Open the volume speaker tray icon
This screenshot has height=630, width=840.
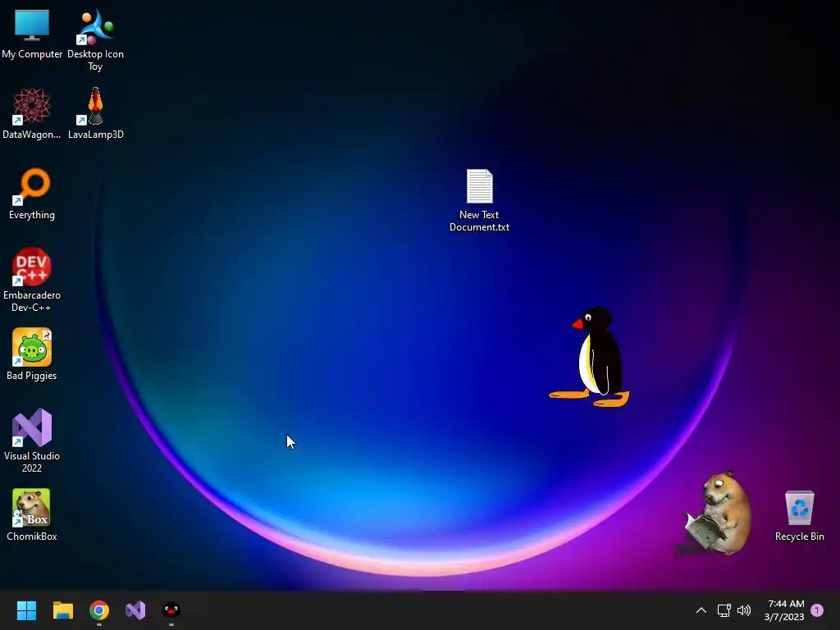coord(744,610)
